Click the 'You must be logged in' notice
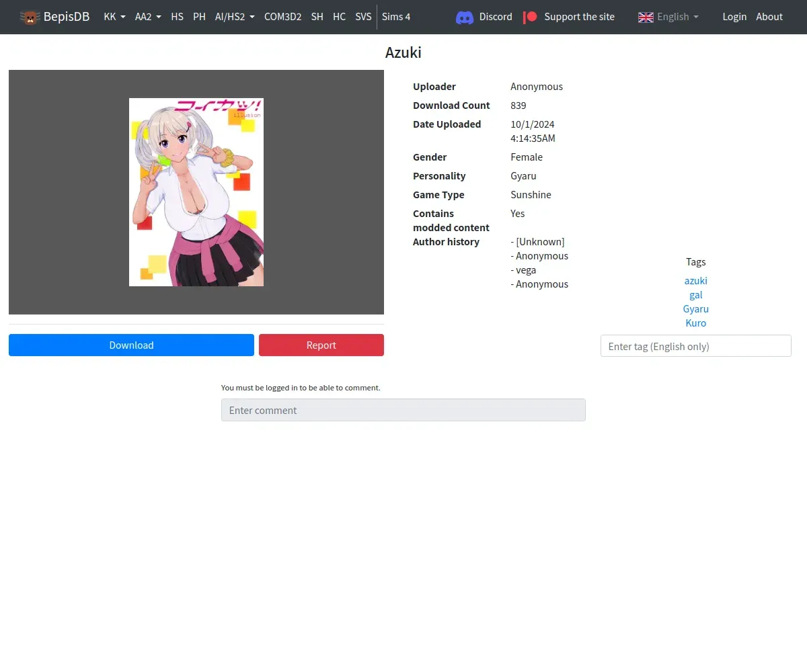Image resolution: width=807 pixels, height=672 pixels. [301, 388]
